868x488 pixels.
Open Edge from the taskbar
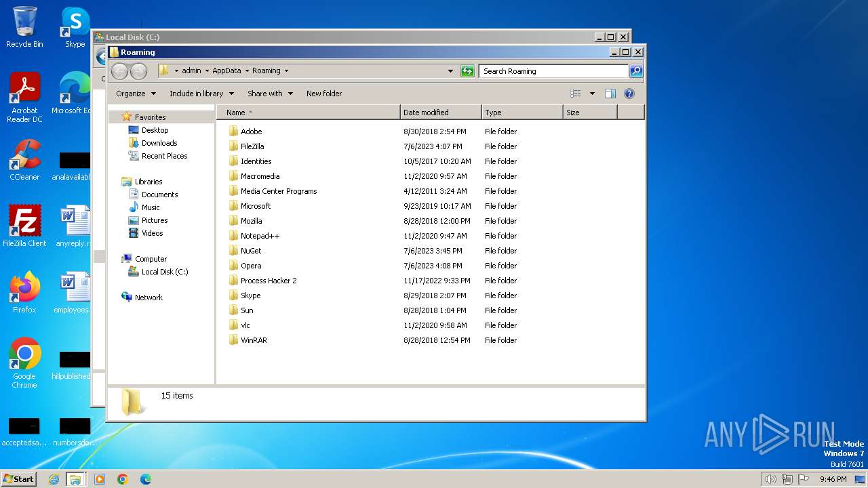145,479
